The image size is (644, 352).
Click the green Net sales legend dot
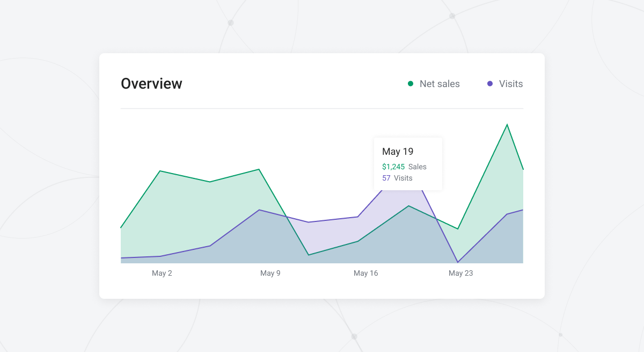click(411, 84)
